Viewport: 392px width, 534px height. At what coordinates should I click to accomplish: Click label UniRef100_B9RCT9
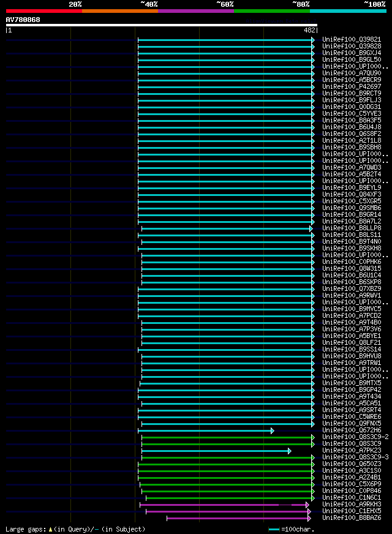pyautogui.click(x=352, y=93)
